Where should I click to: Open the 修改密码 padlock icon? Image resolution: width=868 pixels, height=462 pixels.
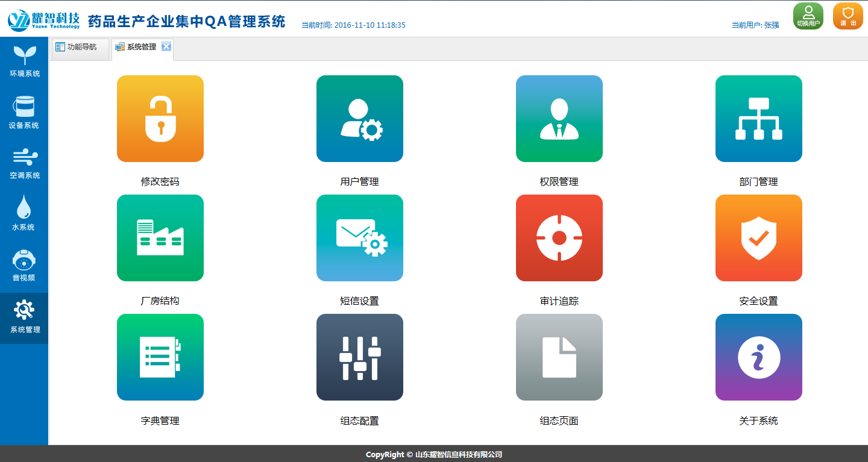coord(160,119)
